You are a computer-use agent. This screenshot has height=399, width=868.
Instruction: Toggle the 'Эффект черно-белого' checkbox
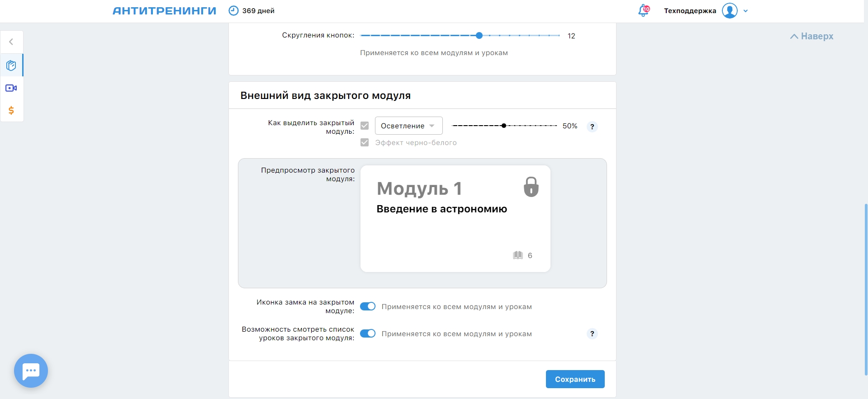pos(365,143)
